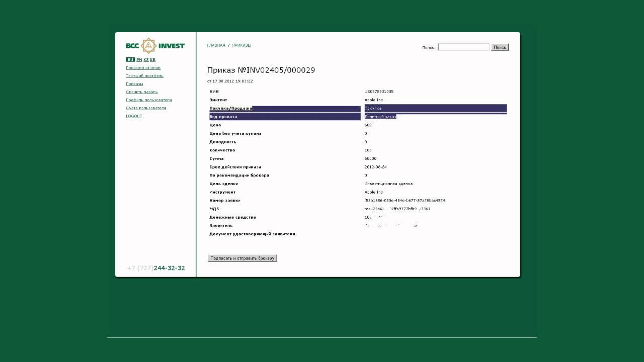Click the Эмитент row label
The image size is (644, 362).
click(x=218, y=100)
